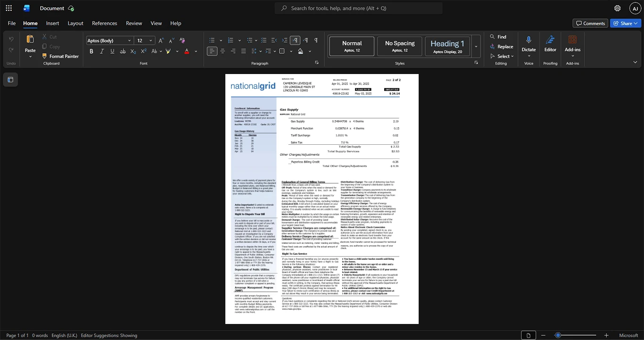Align paragraph to the right

[x=233, y=51]
